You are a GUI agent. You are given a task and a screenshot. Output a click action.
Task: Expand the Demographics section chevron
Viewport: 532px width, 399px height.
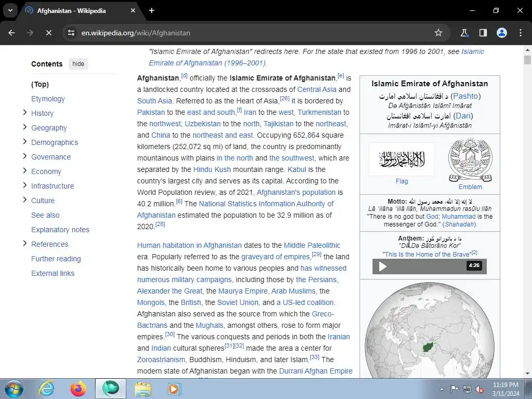pyautogui.click(x=25, y=141)
